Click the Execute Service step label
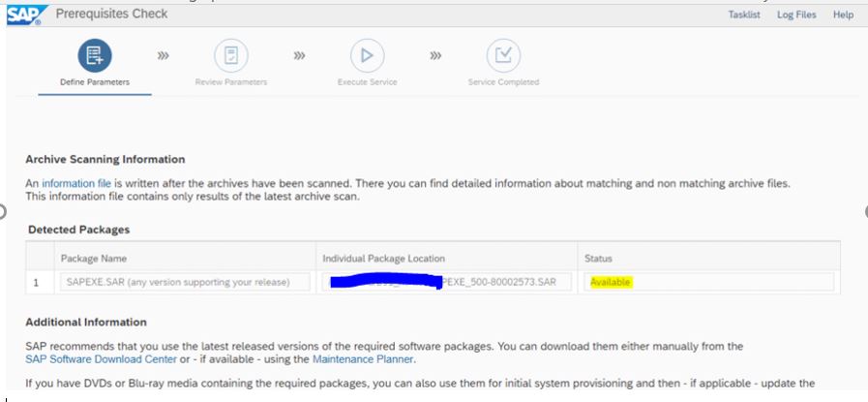868x402 pixels. (367, 82)
